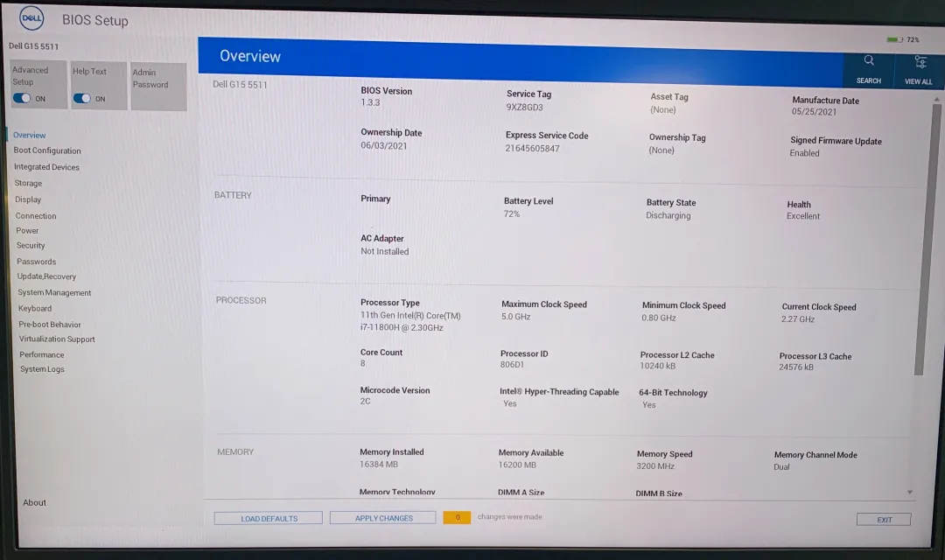The image size is (945, 560).
Task: Open Connection settings
Action: pyautogui.click(x=36, y=216)
